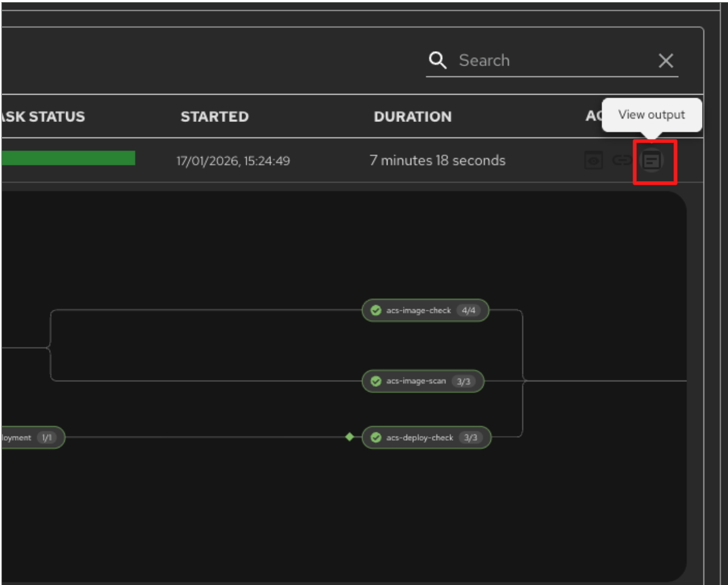Open the acs-deploy-check task node
Image resolution: width=728 pixels, height=585 pixels.
pyautogui.click(x=420, y=438)
